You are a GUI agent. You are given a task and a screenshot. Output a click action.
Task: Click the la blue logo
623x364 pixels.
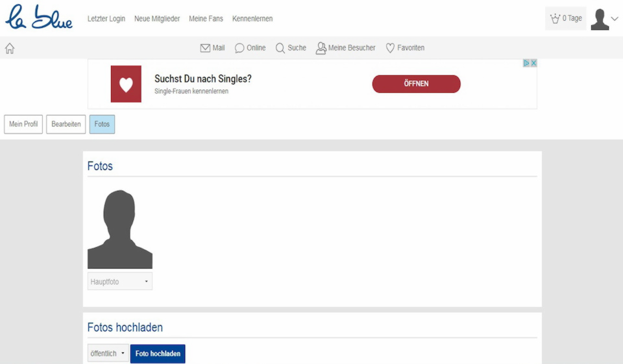tap(38, 18)
